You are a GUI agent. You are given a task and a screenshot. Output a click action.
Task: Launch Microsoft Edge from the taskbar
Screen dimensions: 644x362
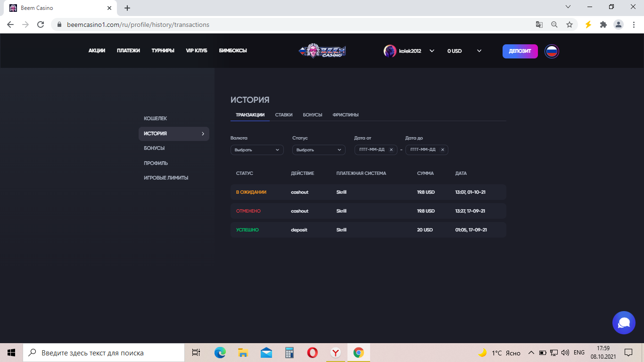click(x=220, y=353)
